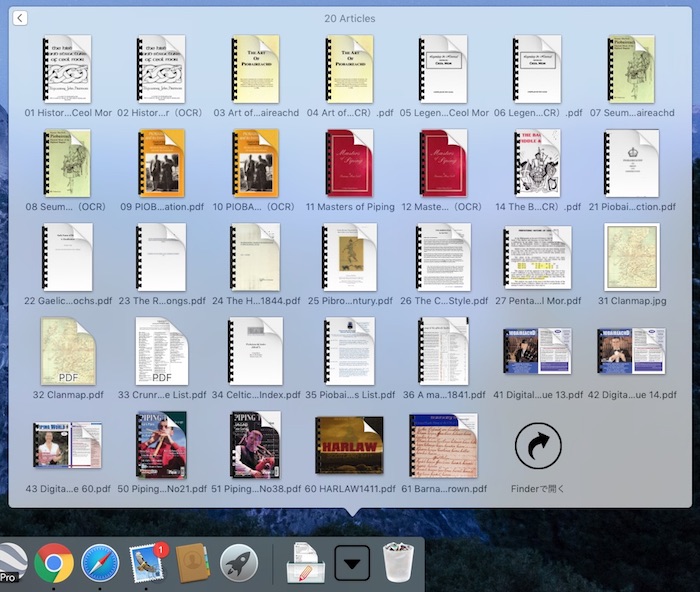Open 02 Histor...r (OCR) document
This screenshot has height=592, width=700.
coord(161,70)
